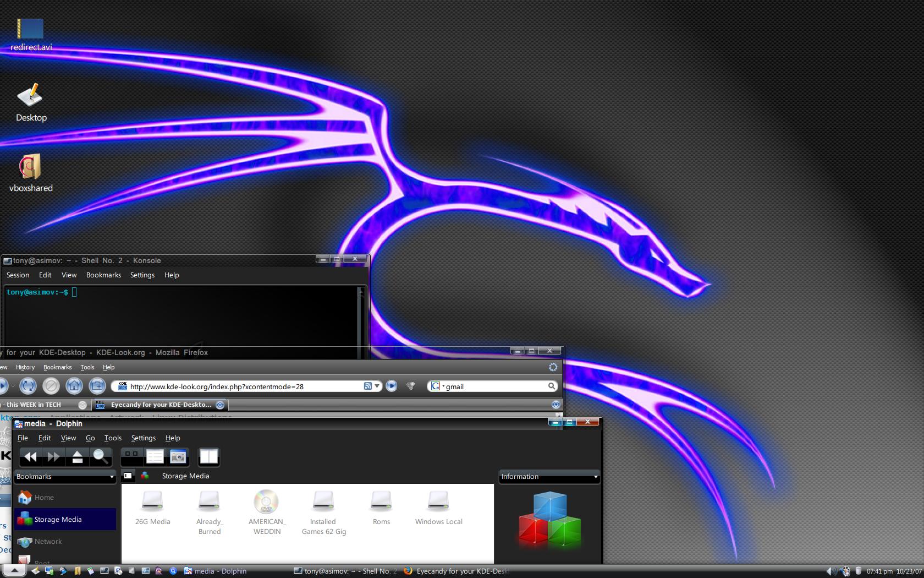Image resolution: width=924 pixels, height=578 pixels.
Task: Open Firefox History menu
Action: 25,367
